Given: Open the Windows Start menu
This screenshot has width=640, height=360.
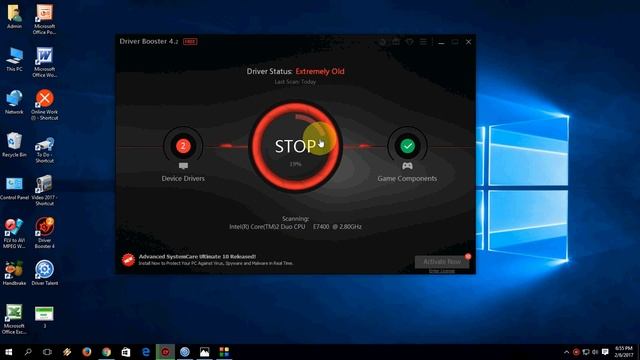Looking at the screenshot, I should pos(8,352).
